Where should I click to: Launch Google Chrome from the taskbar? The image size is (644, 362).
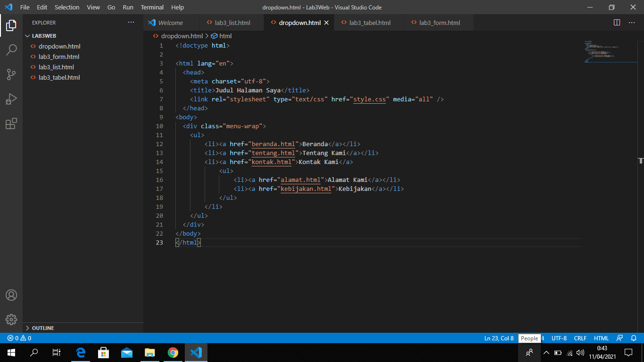173,353
